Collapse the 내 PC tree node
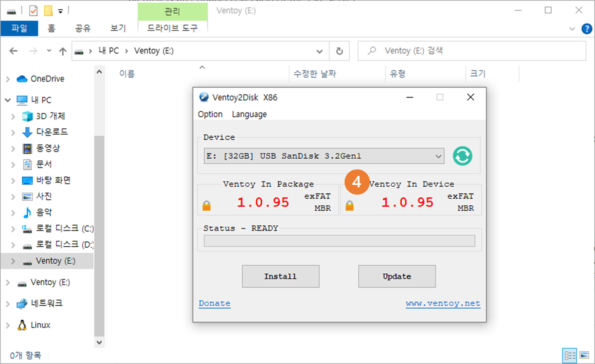The image size is (595, 364). (x=8, y=100)
